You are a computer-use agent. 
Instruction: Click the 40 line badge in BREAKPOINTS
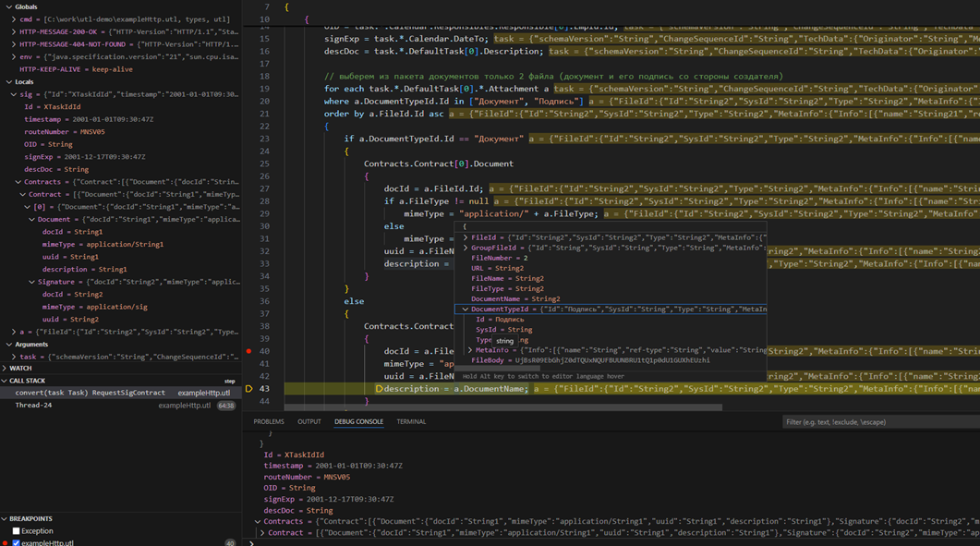coord(229,543)
